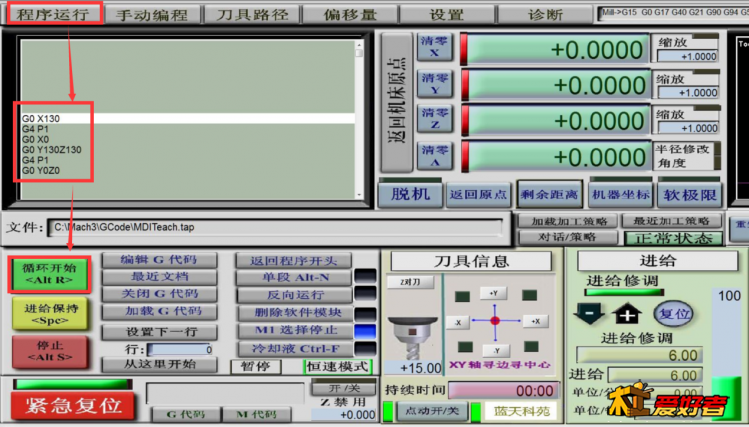Click the Y axis 缩放 scale field

pyautogui.click(x=687, y=92)
